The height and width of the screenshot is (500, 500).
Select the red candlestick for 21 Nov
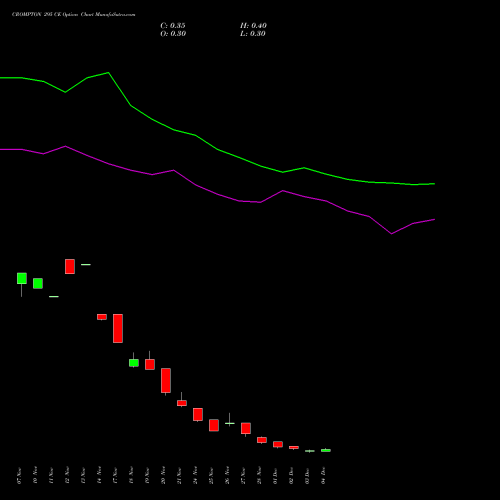[182, 403]
